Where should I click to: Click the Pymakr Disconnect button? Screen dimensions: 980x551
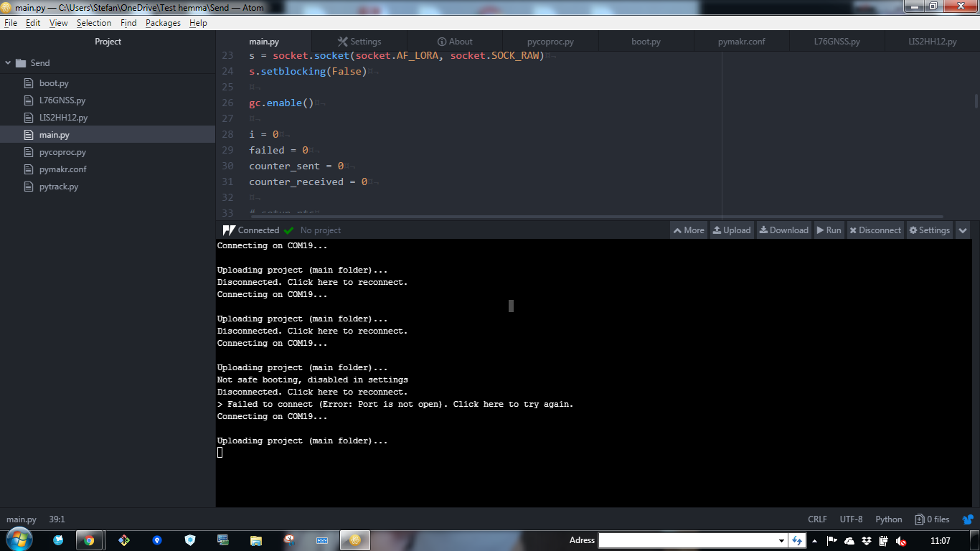pyautogui.click(x=875, y=230)
